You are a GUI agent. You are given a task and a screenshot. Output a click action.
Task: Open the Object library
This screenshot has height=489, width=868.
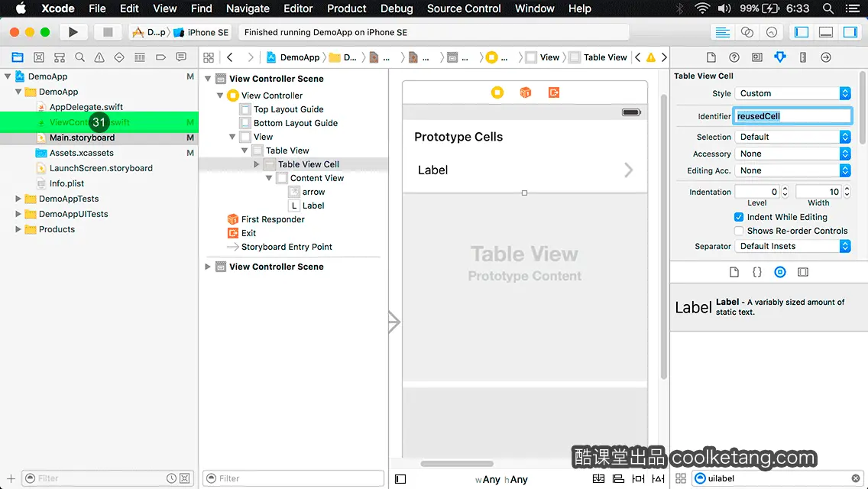click(780, 272)
